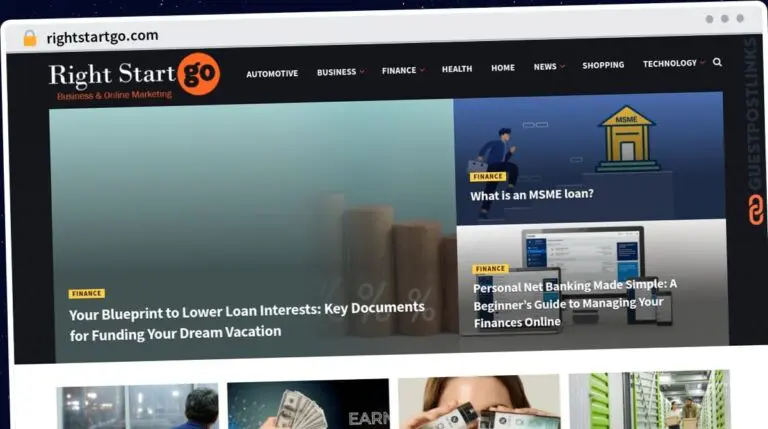Viewport: 768px width, 429px height.
Task: Open the Technology menu item
Action: coord(670,63)
